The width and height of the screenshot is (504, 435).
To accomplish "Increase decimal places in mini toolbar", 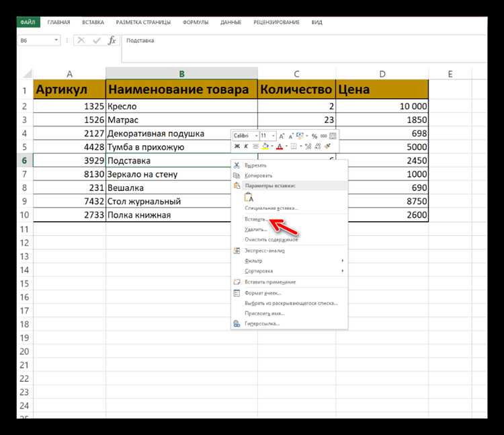I will [308, 147].
